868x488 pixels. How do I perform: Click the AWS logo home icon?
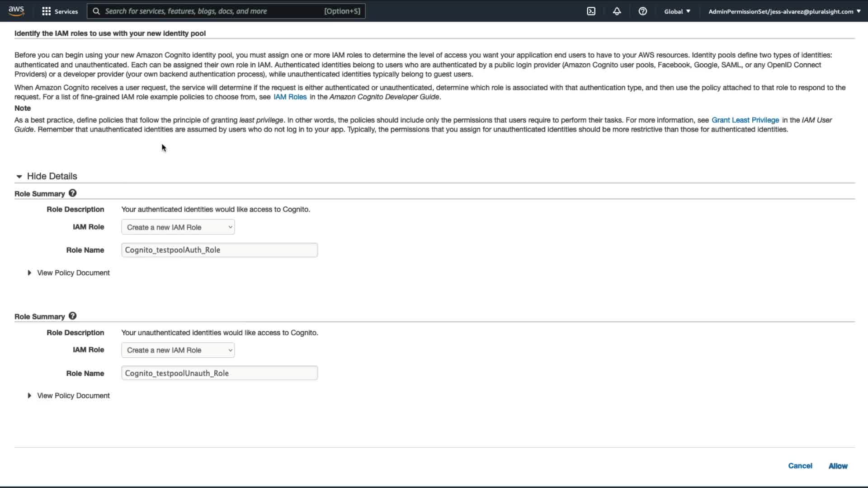point(16,11)
